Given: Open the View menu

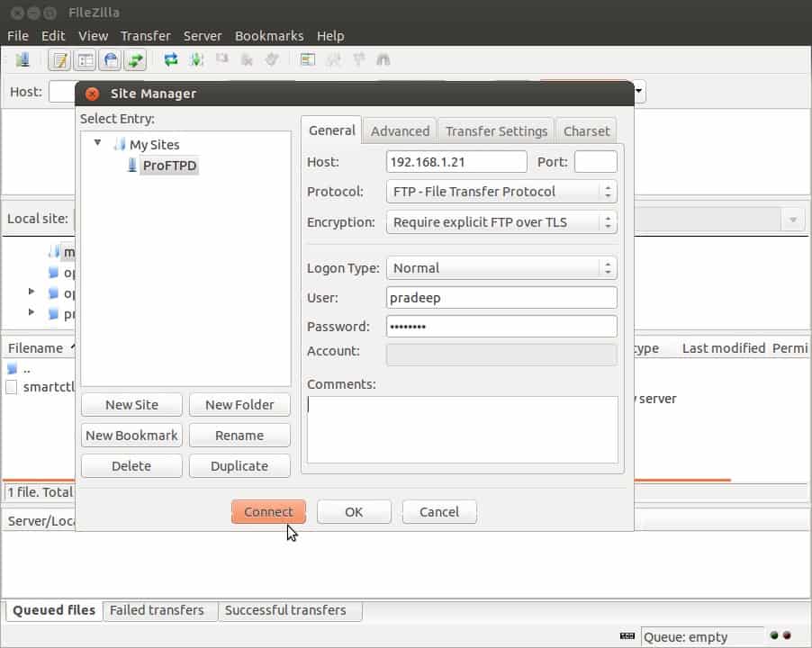Looking at the screenshot, I should point(94,36).
